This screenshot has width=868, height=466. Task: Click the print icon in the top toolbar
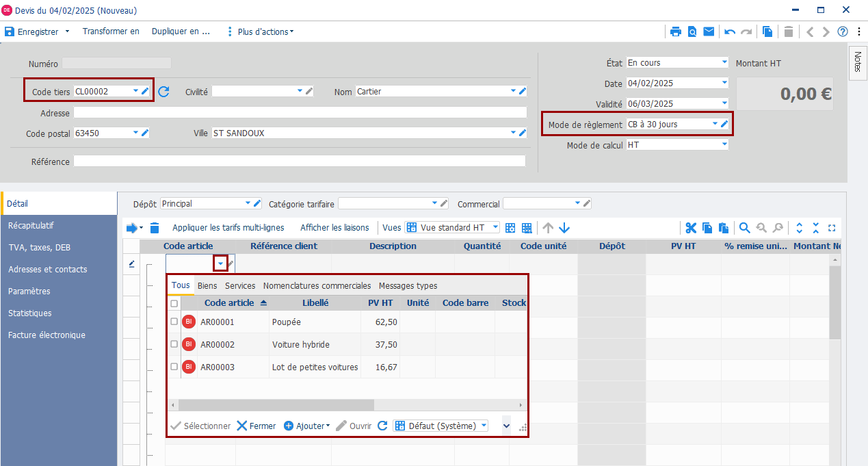pos(675,31)
